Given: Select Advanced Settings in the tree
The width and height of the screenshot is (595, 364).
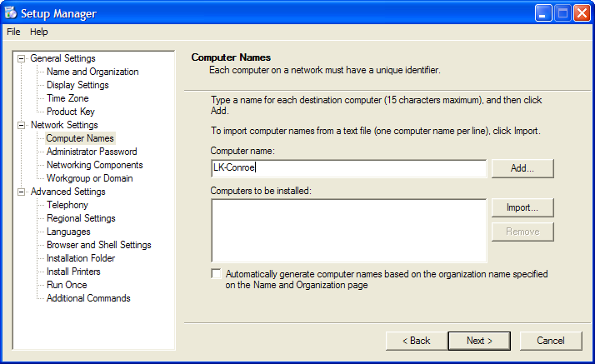Looking at the screenshot, I should coord(68,192).
